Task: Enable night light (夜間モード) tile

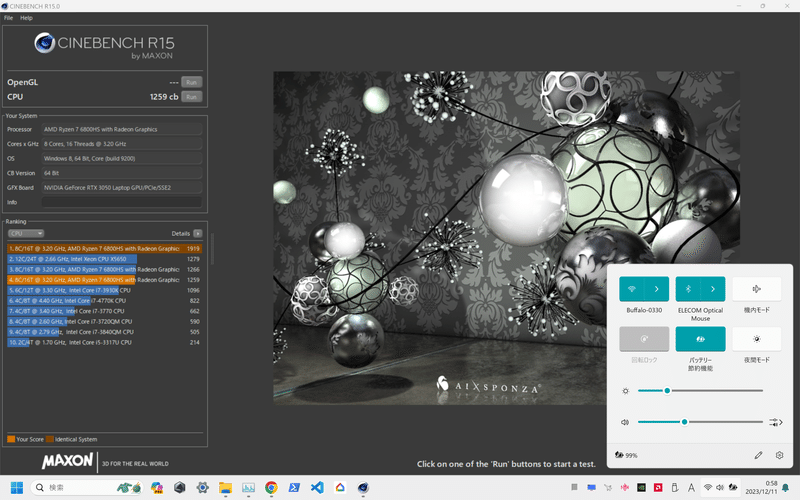Action: (x=757, y=339)
